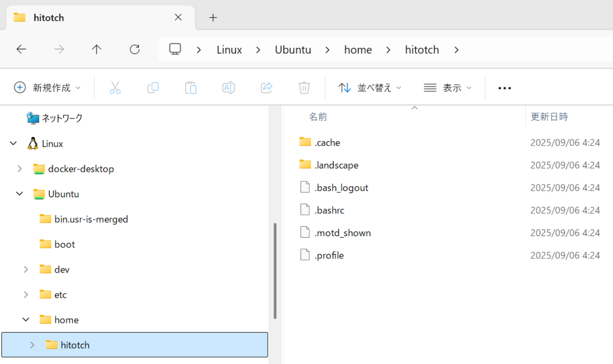Click Ubuntu in the address breadcrumb
613x364 pixels.
[x=293, y=50]
